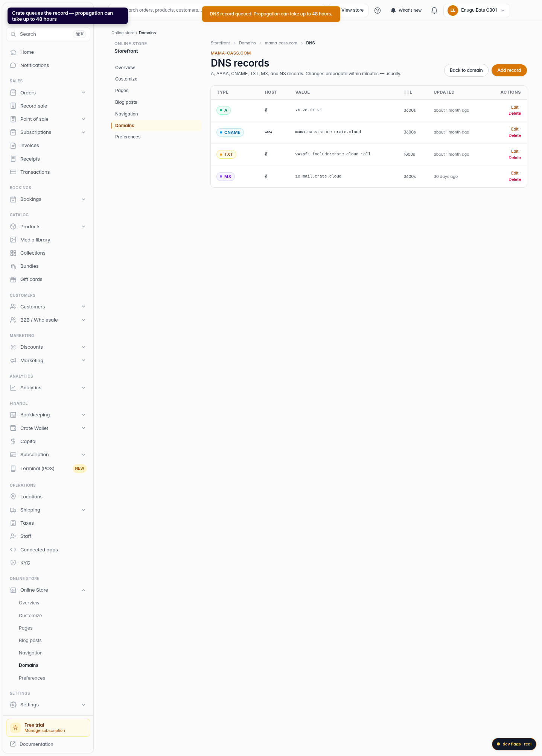Click the Connected apps code icon
Image resolution: width=542 pixels, height=756 pixels.
(13, 550)
